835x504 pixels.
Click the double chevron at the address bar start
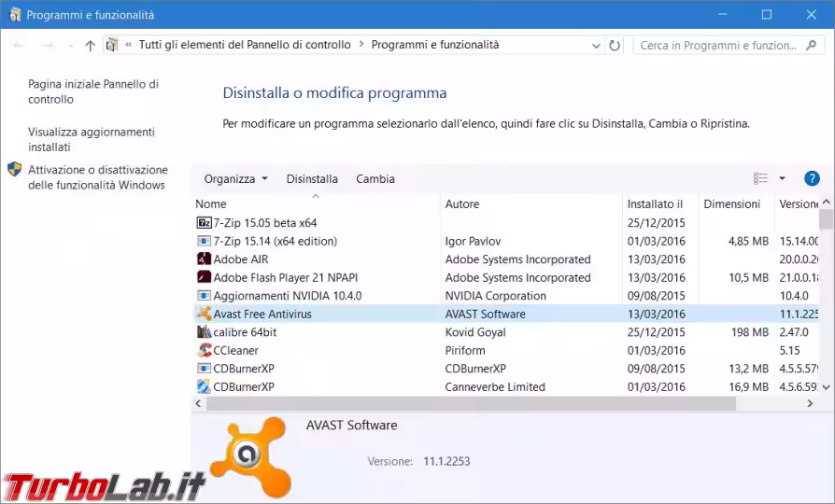(128, 45)
